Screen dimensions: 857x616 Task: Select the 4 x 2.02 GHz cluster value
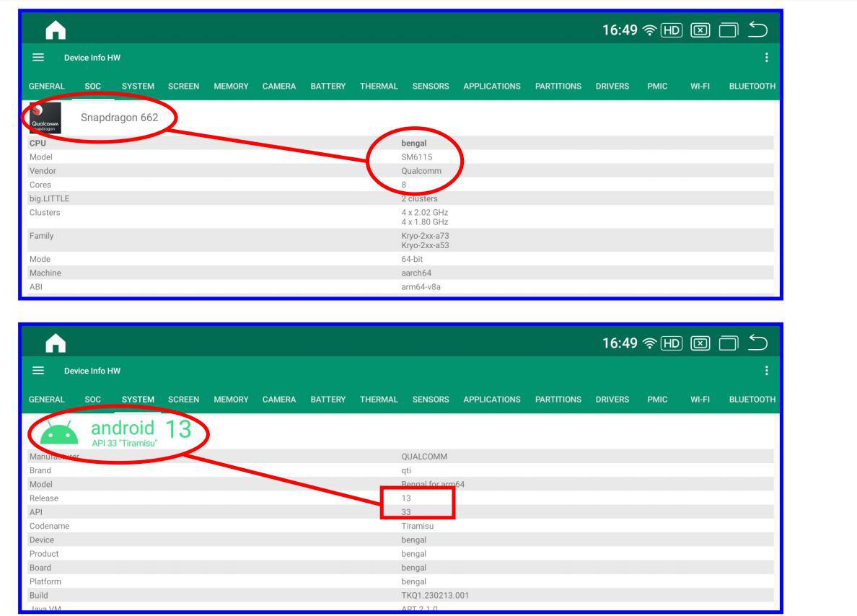click(425, 213)
